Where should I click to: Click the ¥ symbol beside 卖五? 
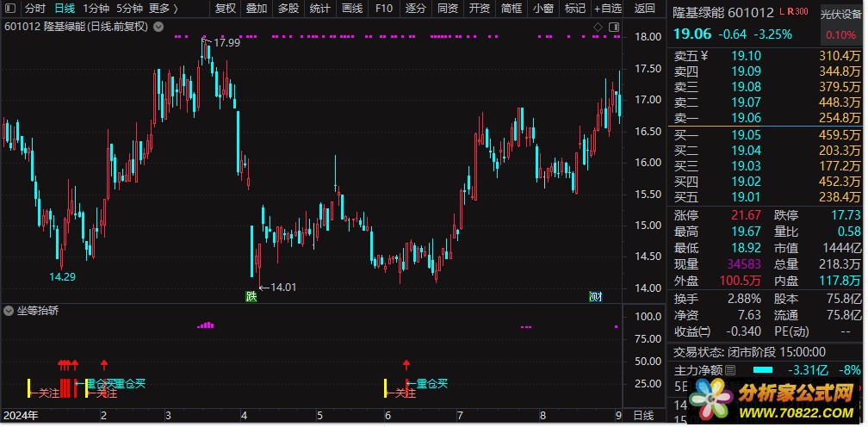coord(704,56)
